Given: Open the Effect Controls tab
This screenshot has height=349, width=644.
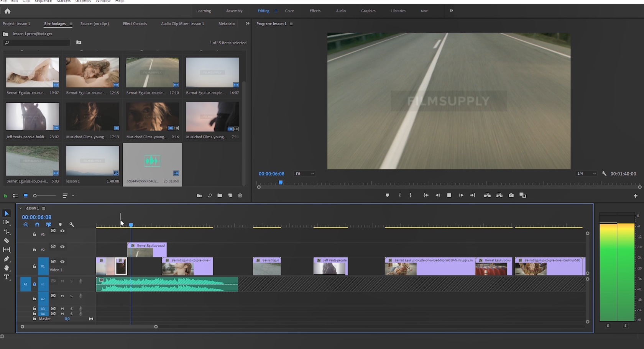Looking at the screenshot, I should pyautogui.click(x=135, y=24).
